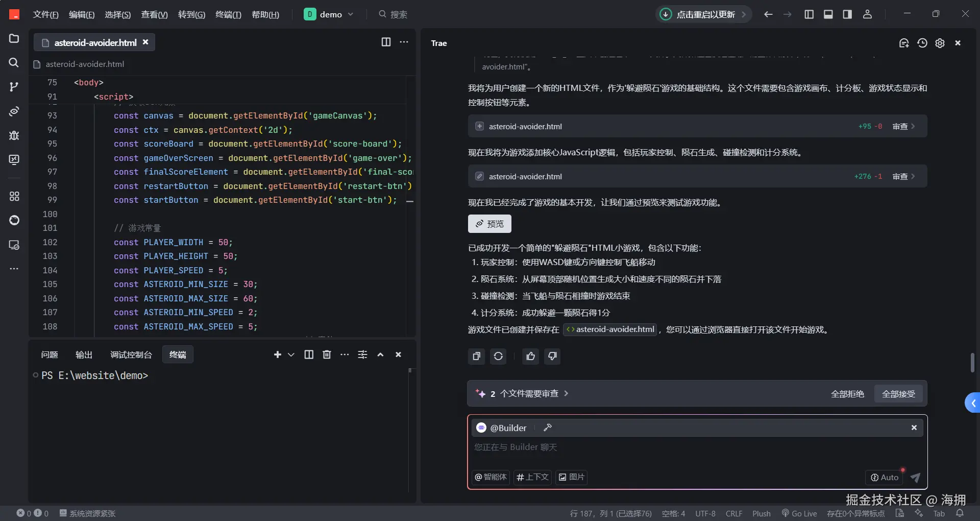Toggle the right side panel layout
Screen dimensions: 980x521
(x=847, y=14)
